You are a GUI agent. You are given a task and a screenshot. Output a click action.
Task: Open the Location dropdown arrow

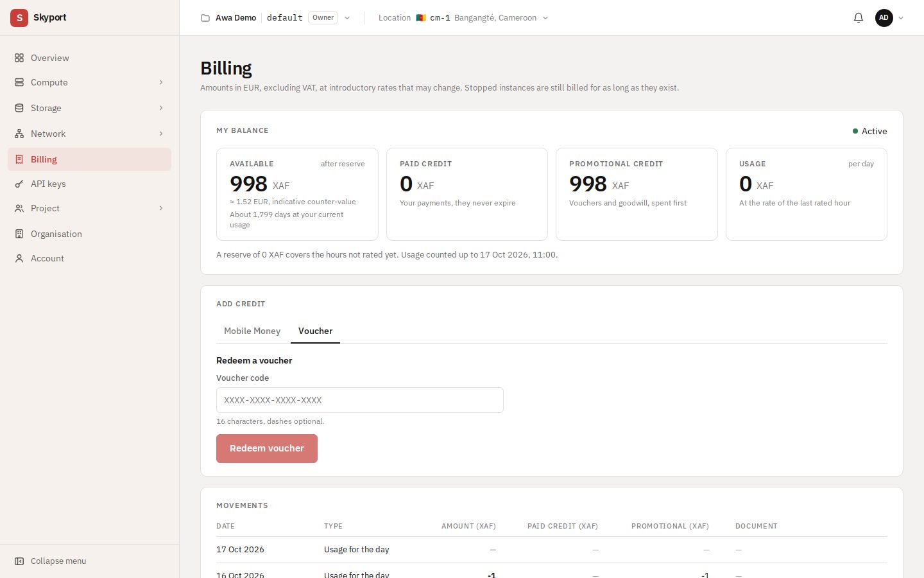(x=545, y=18)
